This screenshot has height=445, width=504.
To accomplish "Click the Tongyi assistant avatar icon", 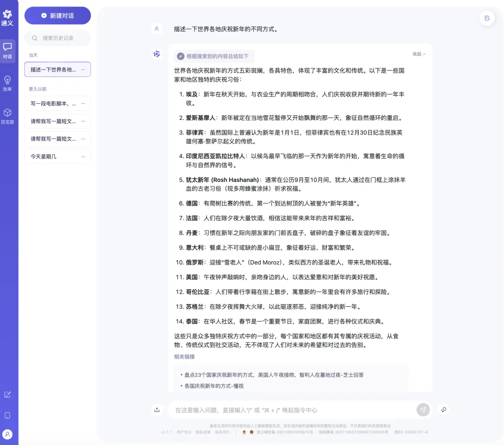I will [157, 54].
